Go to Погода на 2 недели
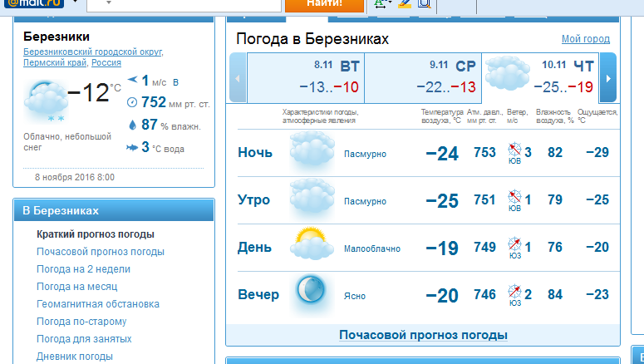The image size is (644, 364). pos(84,269)
